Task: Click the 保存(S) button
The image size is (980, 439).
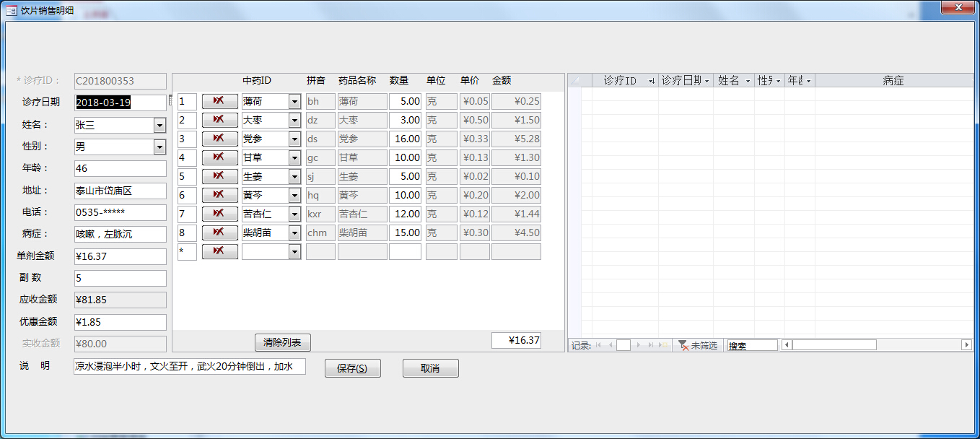Action: pyautogui.click(x=353, y=368)
